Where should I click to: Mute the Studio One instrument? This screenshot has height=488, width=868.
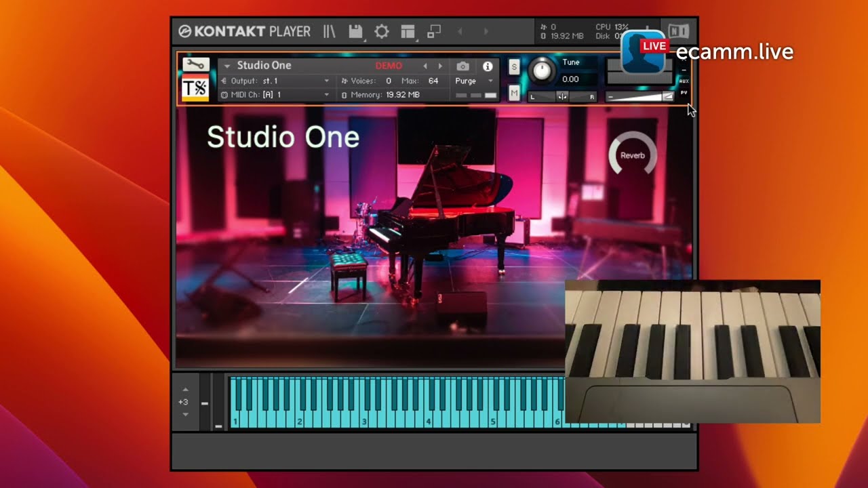pyautogui.click(x=514, y=93)
